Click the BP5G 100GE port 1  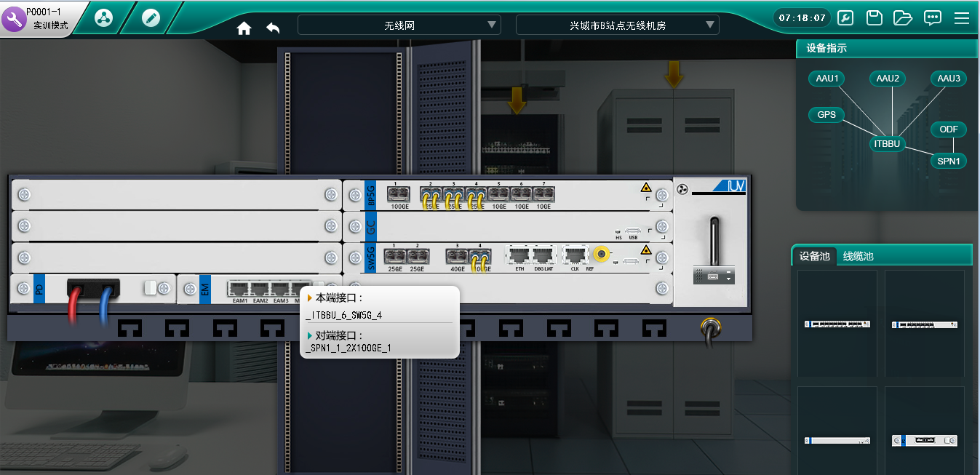click(397, 193)
